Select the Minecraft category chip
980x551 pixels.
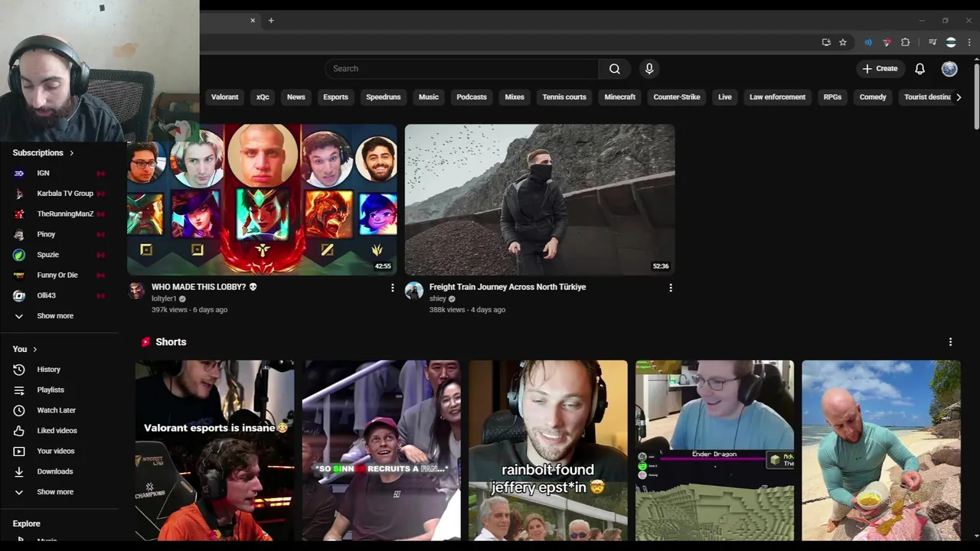click(x=620, y=97)
